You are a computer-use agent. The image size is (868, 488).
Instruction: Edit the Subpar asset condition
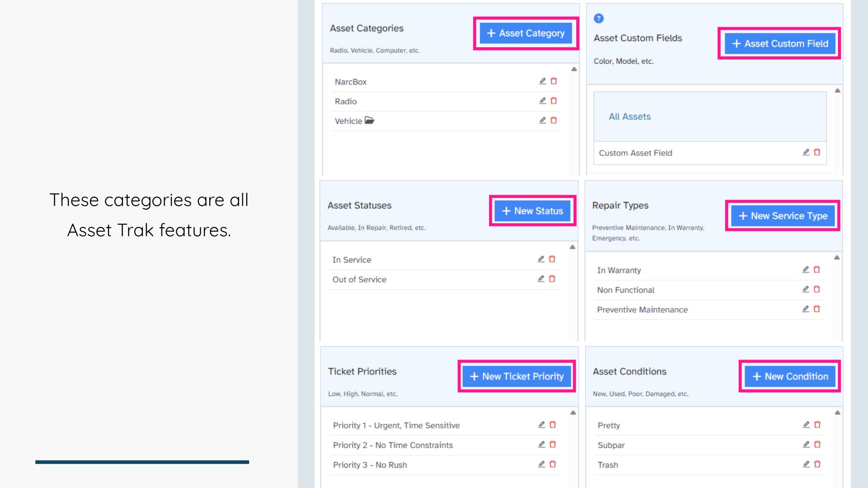point(806,445)
